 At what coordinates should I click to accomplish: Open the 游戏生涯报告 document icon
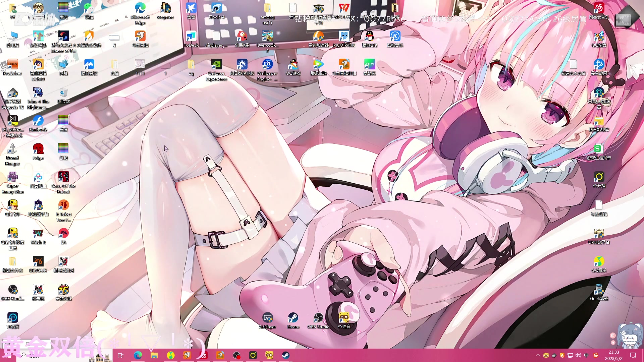tap(599, 152)
